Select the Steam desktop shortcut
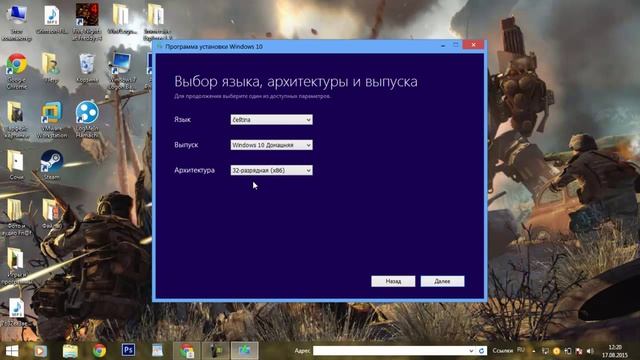Viewport: 640px width, 360px height. click(51, 164)
